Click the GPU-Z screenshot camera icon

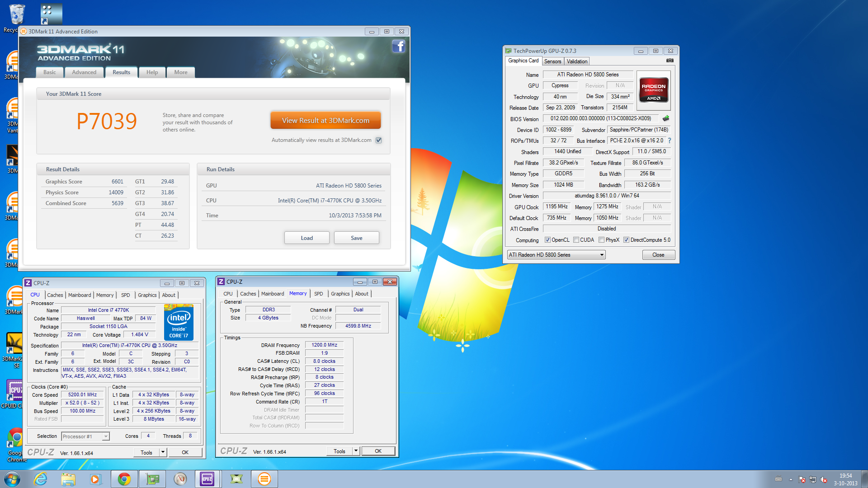click(x=670, y=61)
